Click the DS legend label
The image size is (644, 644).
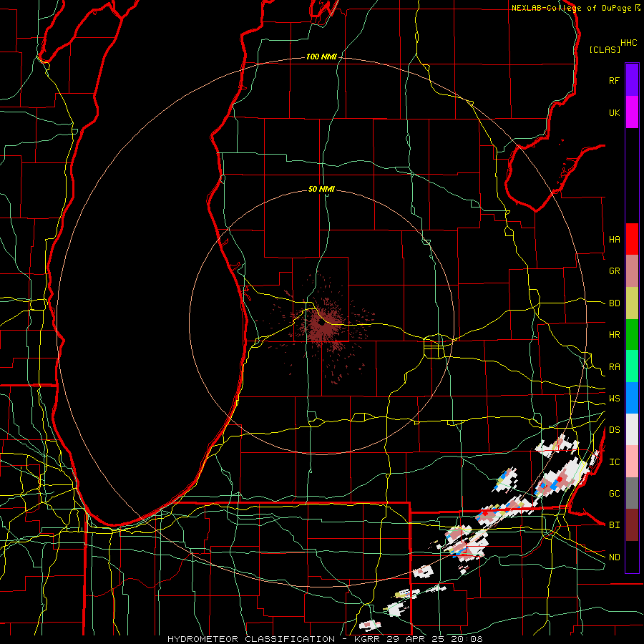point(614,430)
